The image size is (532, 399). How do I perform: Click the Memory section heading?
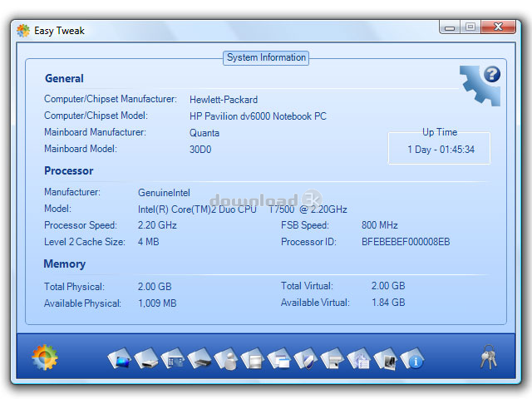pos(65,264)
